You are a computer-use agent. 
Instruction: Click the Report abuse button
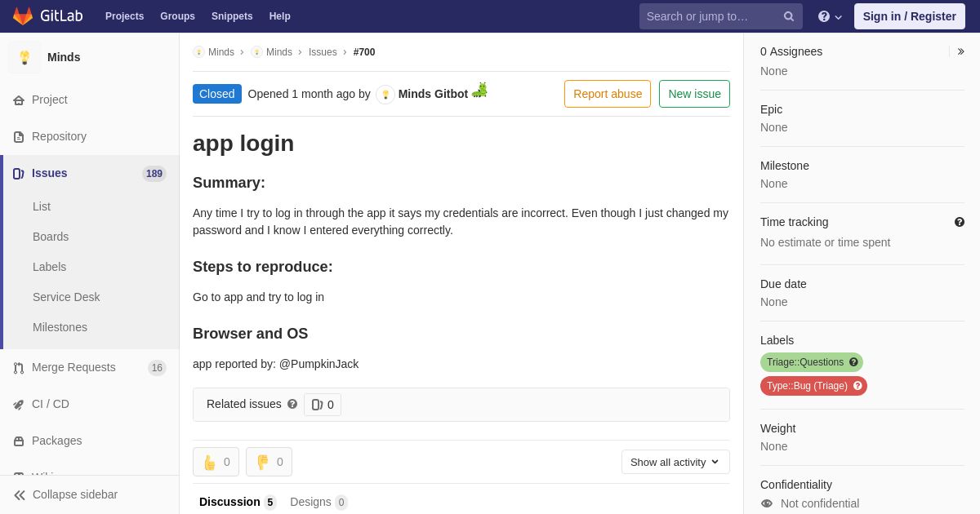tap(608, 94)
